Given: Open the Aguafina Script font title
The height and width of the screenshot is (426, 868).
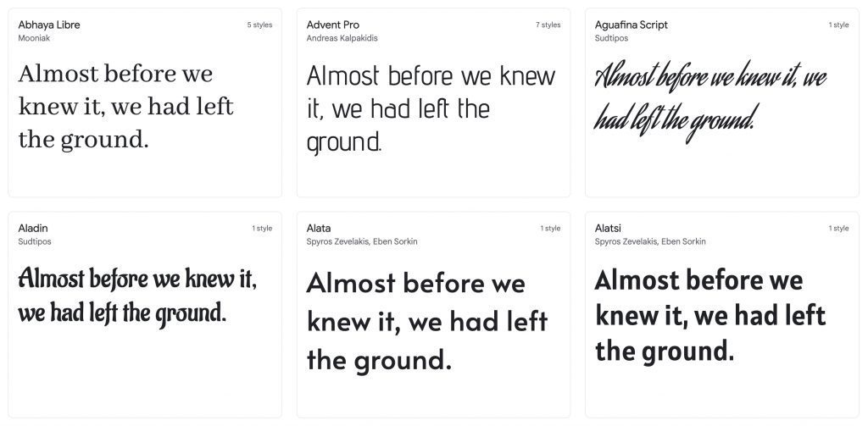Looking at the screenshot, I should 631,25.
